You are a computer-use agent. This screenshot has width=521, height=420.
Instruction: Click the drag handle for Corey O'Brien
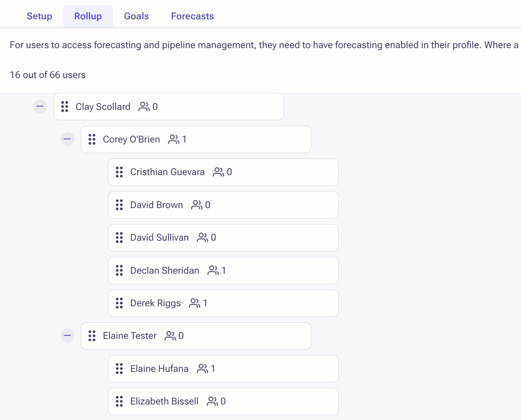92,139
